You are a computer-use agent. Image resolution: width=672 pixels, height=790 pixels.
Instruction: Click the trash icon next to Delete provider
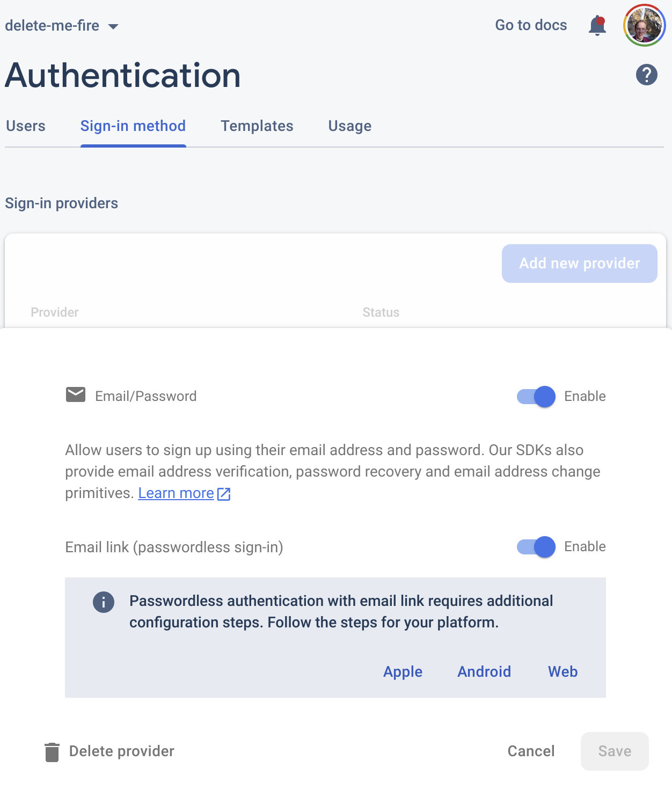click(52, 751)
